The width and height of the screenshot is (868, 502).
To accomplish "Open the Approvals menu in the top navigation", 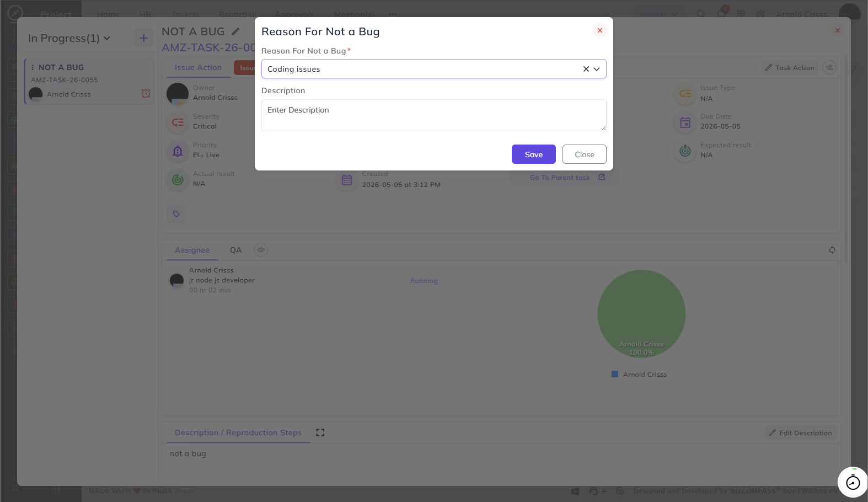I will (294, 14).
